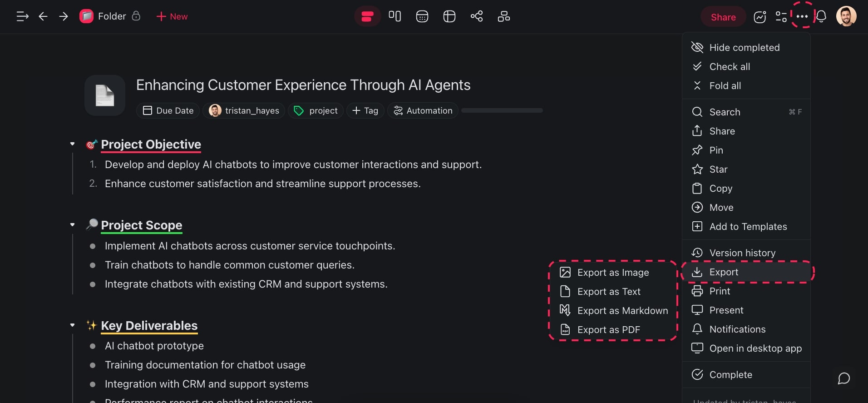Switch to the mind map view icon
Image resolution: width=868 pixels, height=403 pixels.
click(476, 17)
